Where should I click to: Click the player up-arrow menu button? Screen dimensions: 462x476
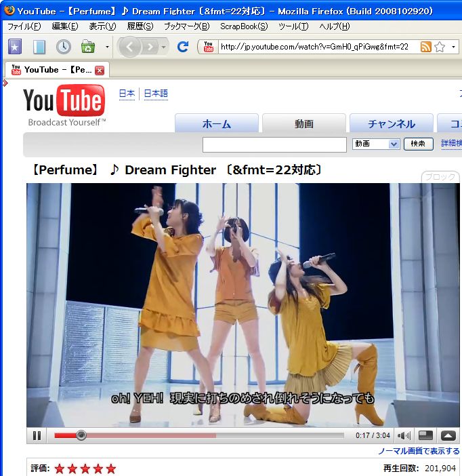(448, 436)
